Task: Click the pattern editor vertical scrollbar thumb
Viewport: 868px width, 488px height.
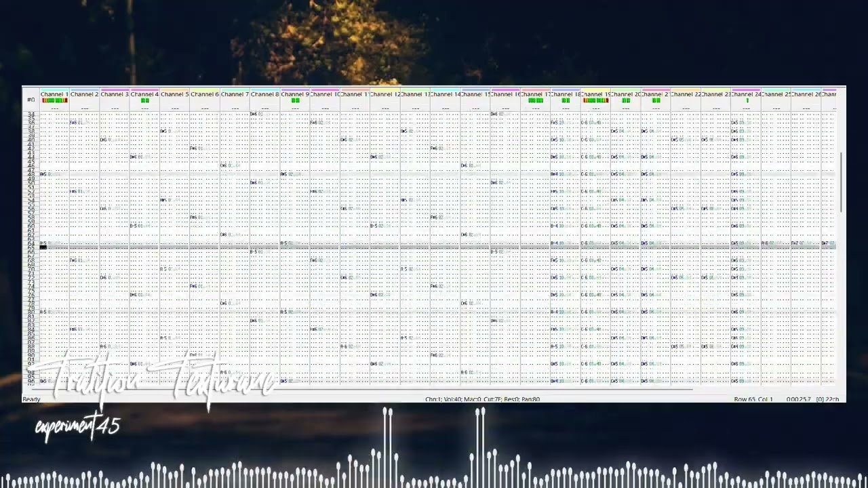Action: coord(842,183)
